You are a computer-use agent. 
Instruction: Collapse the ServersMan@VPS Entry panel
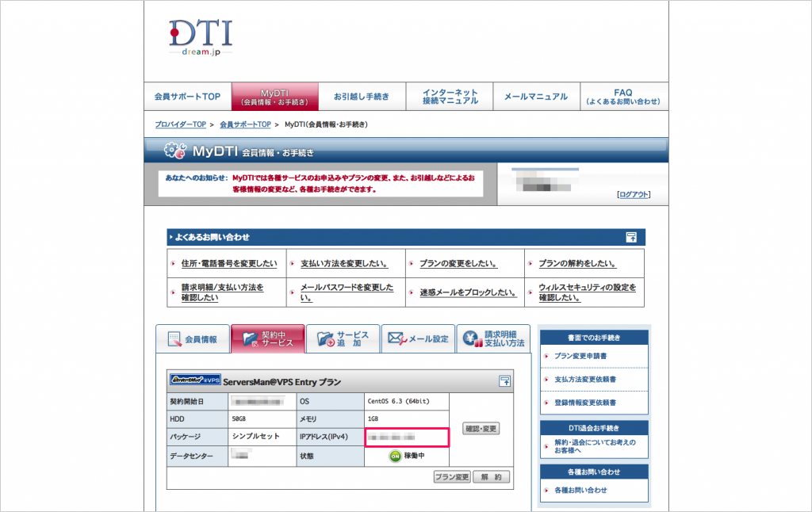click(x=504, y=381)
